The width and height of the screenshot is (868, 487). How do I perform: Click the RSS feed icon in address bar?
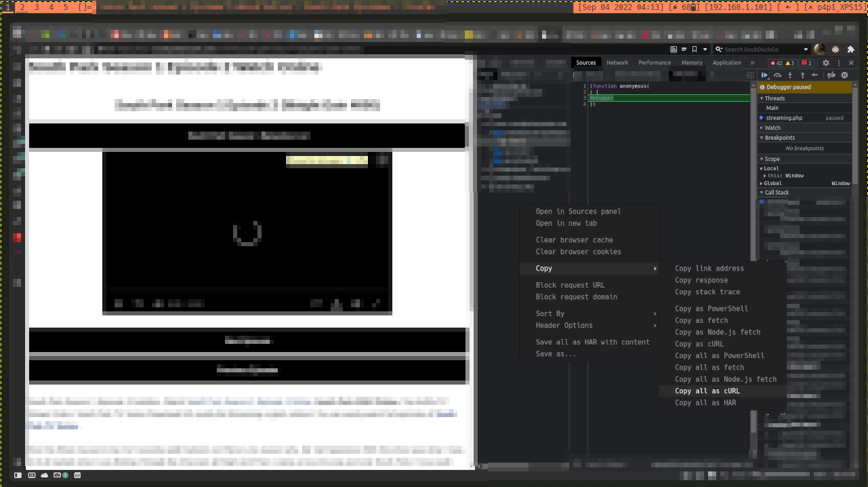coord(674,50)
